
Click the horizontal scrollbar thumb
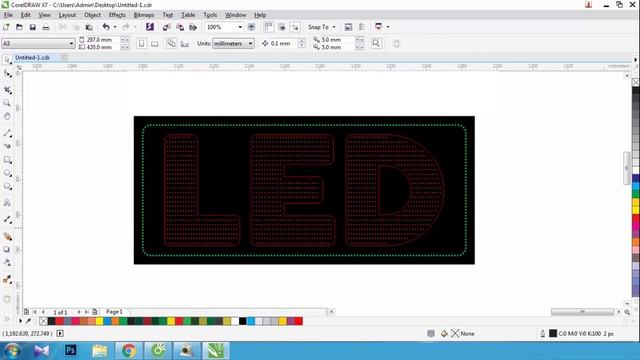tap(582, 312)
